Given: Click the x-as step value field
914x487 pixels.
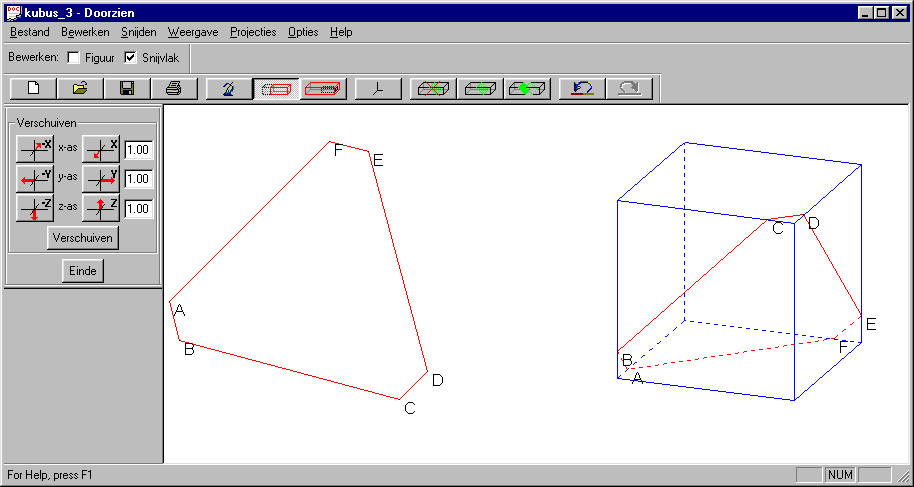Looking at the screenshot, I should pos(139,150).
